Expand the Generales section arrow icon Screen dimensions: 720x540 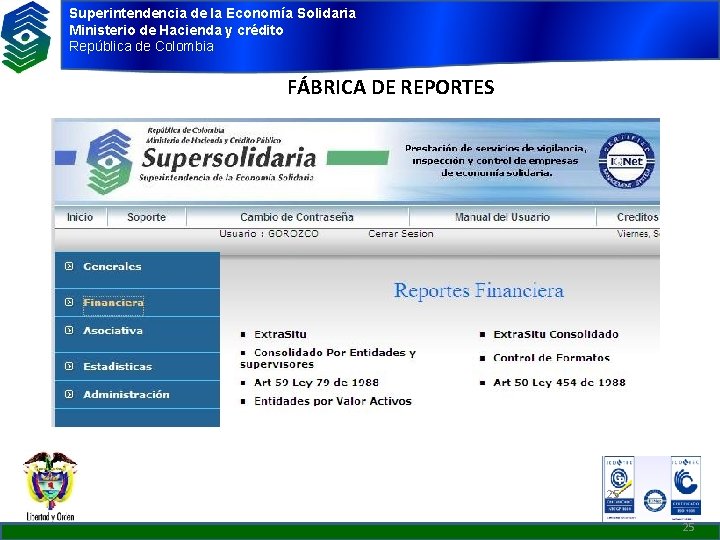[69, 266]
